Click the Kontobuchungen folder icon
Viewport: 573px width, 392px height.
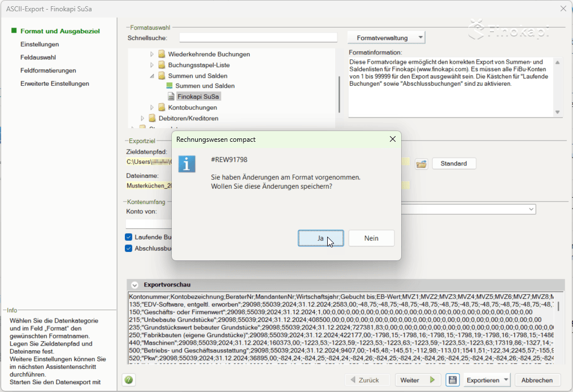pos(162,107)
